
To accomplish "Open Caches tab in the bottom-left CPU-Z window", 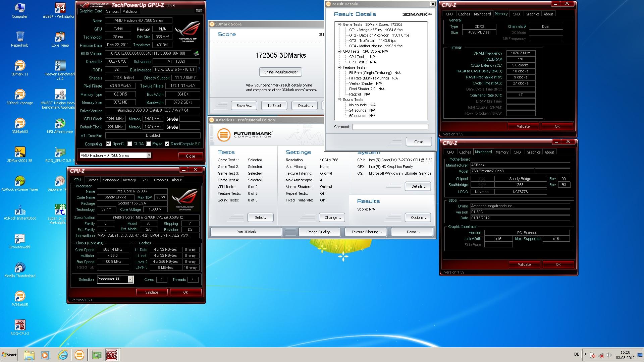I will click(93, 180).
